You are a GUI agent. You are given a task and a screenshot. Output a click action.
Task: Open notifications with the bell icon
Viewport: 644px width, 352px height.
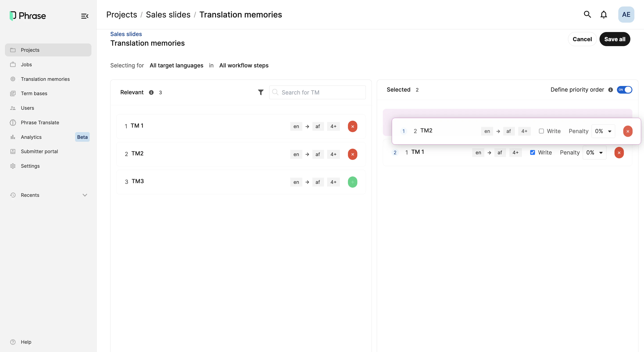tap(604, 14)
